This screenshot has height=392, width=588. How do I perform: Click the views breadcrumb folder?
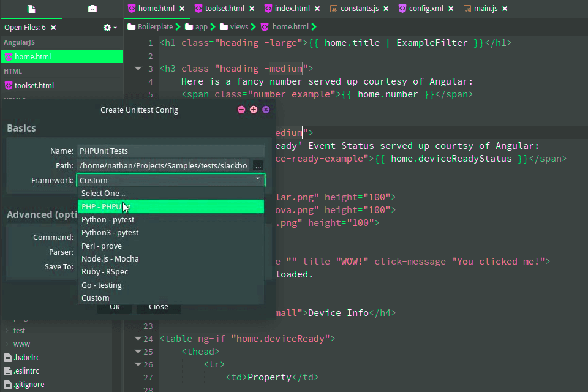tap(235, 26)
